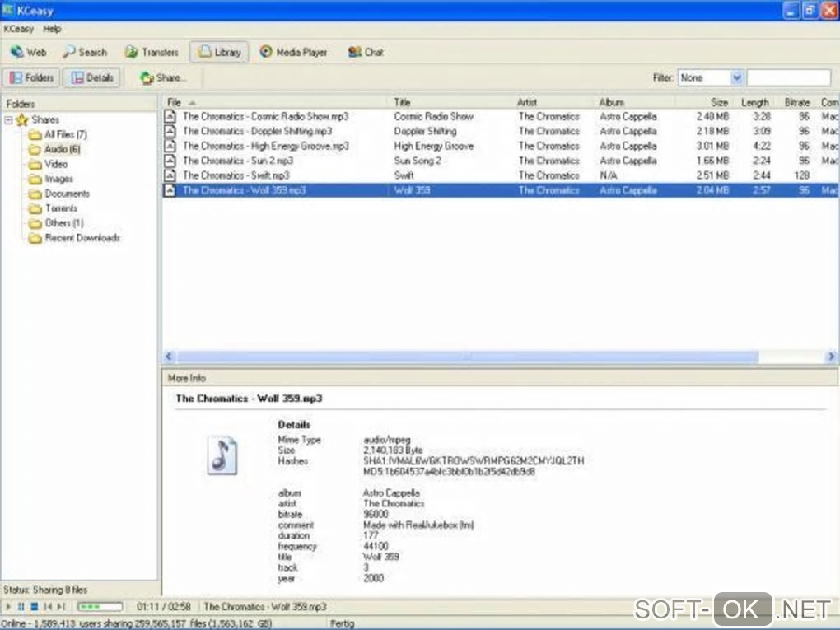Click the Next track button
Screen dimensions: 840x630
pyautogui.click(x=61, y=606)
